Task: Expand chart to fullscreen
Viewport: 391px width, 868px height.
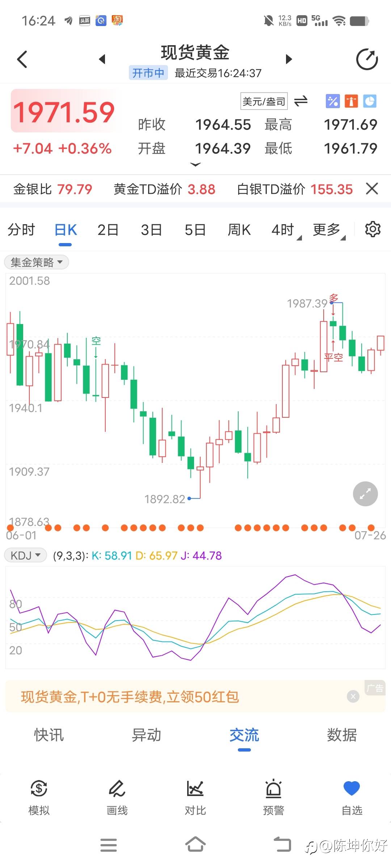Action: tap(365, 494)
